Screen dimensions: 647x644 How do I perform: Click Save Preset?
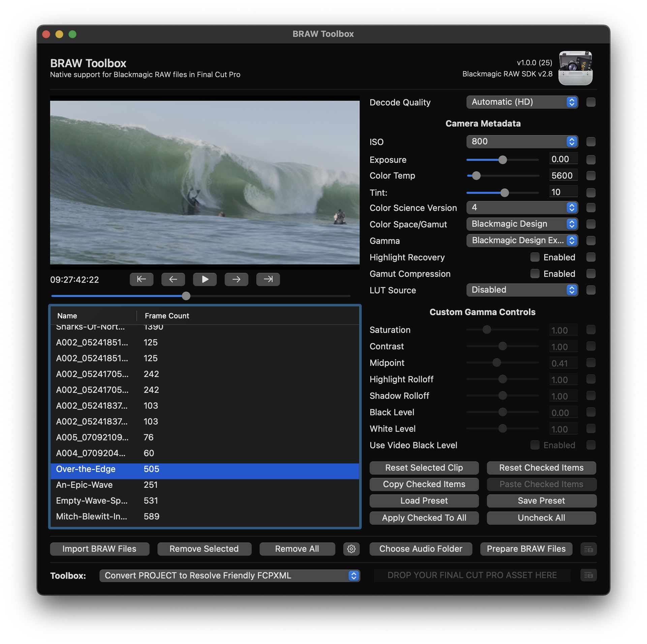(541, 501)
